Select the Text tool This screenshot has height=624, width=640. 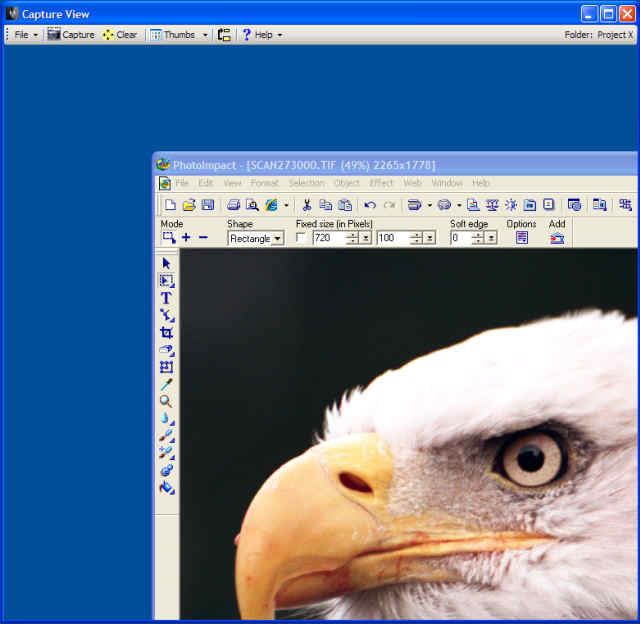point(166,298)
